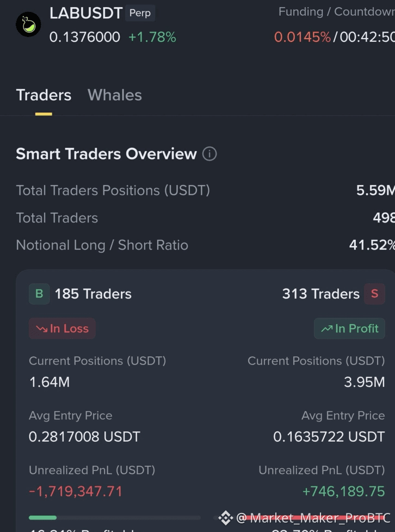Select the Funding / Countdown header
This screenshot has height=532, width=395.
(337, 11)
